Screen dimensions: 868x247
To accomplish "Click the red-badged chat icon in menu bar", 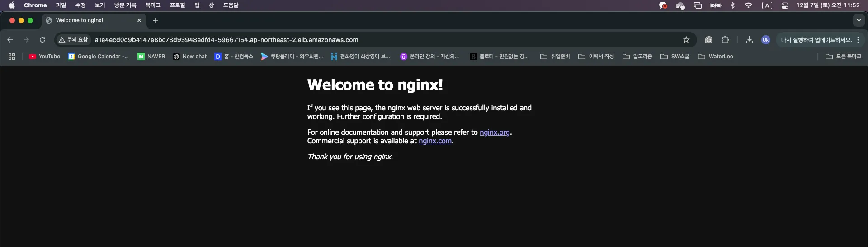I will [x=663, y=5].
